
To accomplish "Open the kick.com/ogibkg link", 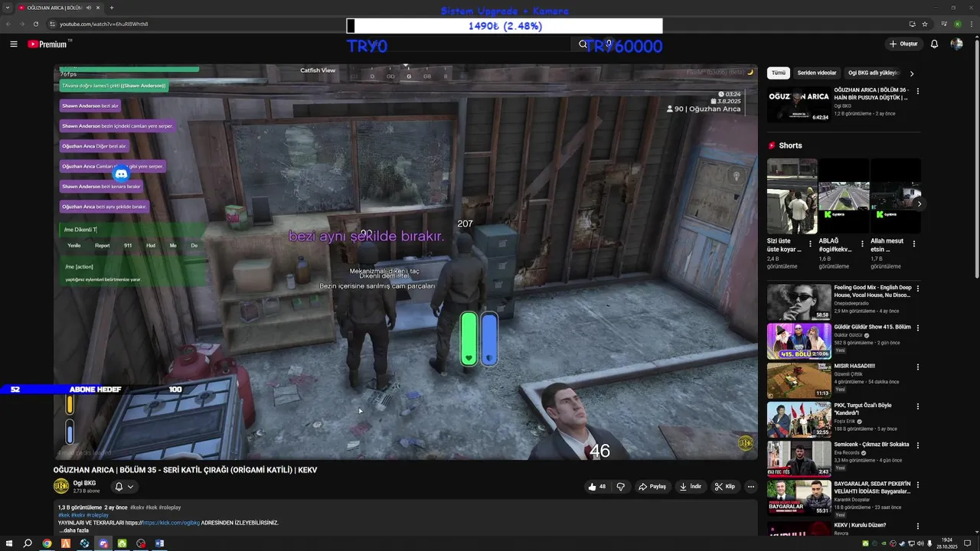I will [171, 523].
